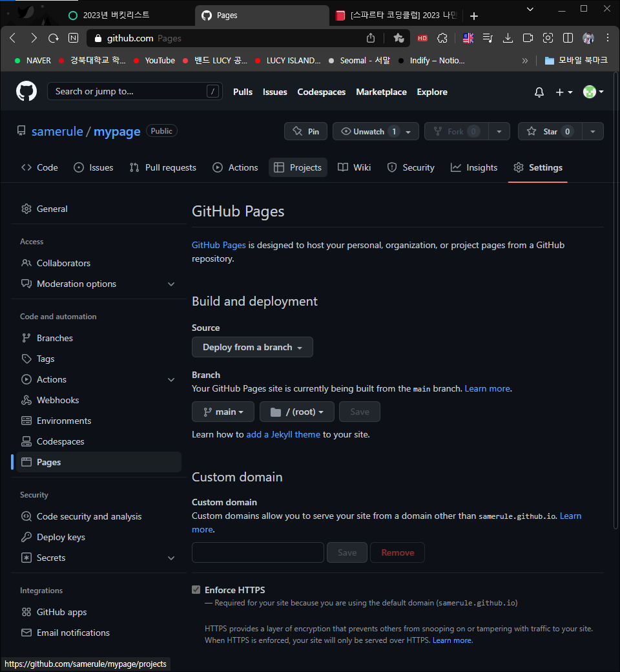This screenshot has height=672, width=620.
Task: Expand Secrets section
Action: (x=99, y=558)
